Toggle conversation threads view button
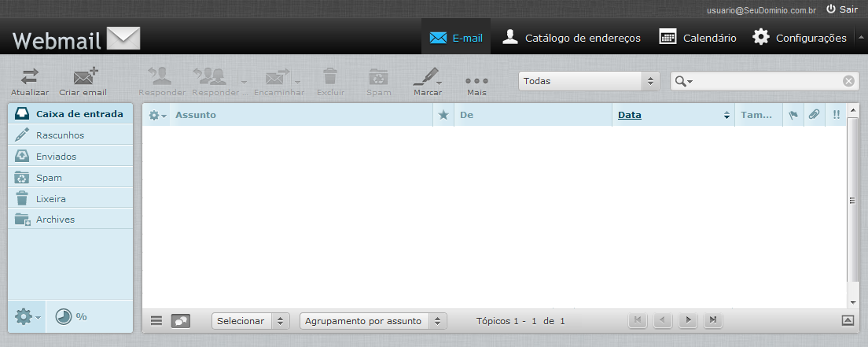 click(180, 321)
